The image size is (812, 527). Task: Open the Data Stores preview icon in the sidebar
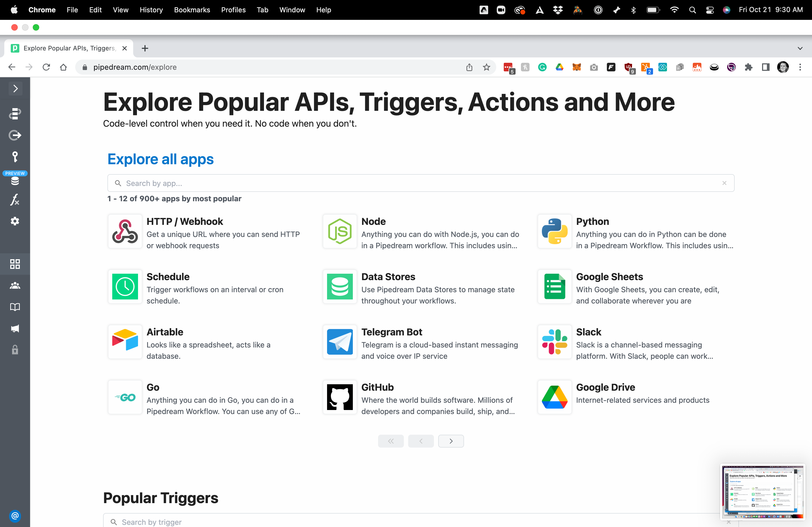pos(15,181)
